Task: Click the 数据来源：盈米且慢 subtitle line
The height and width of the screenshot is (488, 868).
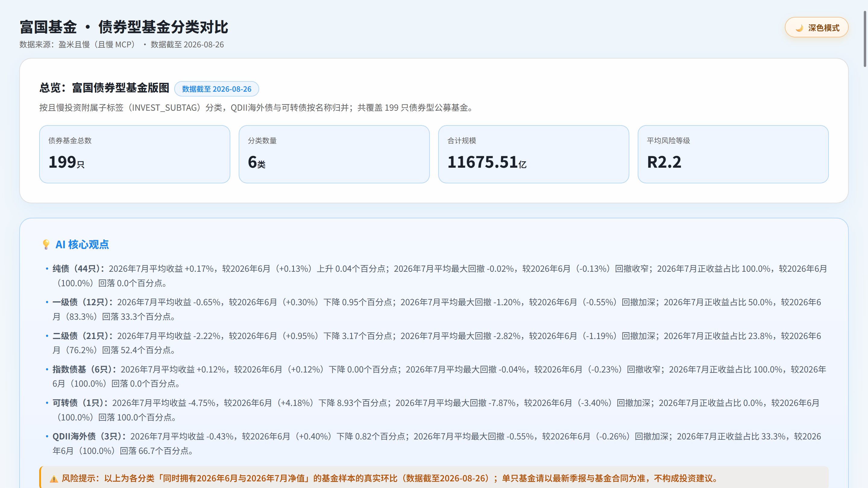Action: 122,45
